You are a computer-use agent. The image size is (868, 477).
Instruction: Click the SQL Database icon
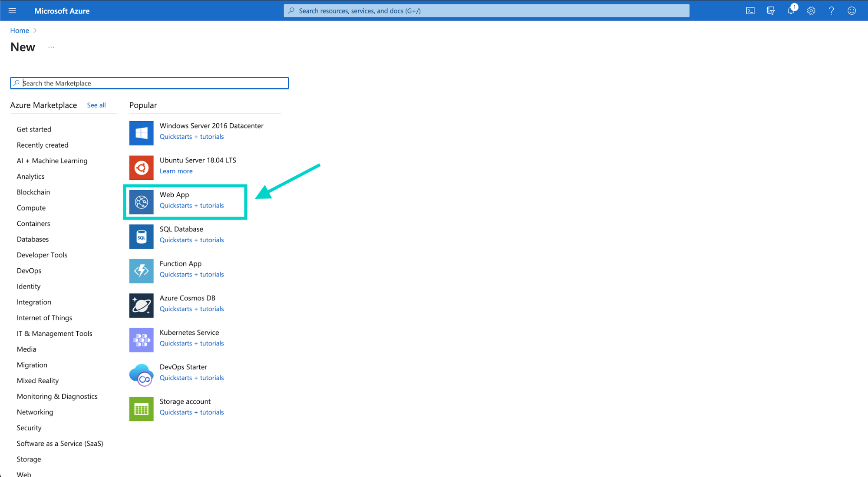141,237
